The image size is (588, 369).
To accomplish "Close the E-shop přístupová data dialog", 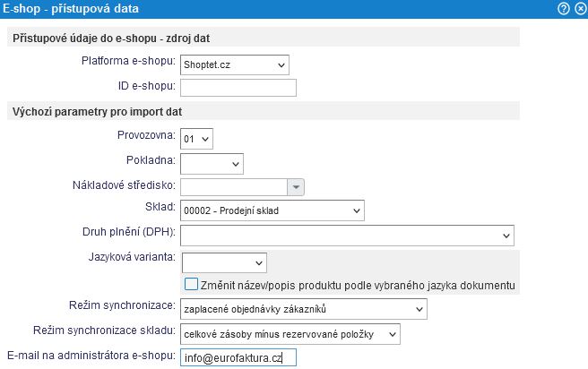I will 581,9.
